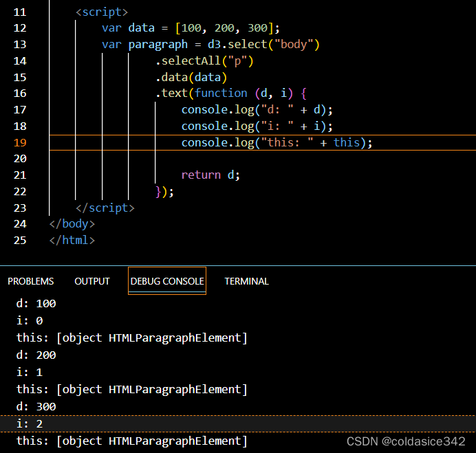Click the 'return d;' statement
476x453 pixels.
click(x=210, y=175)
